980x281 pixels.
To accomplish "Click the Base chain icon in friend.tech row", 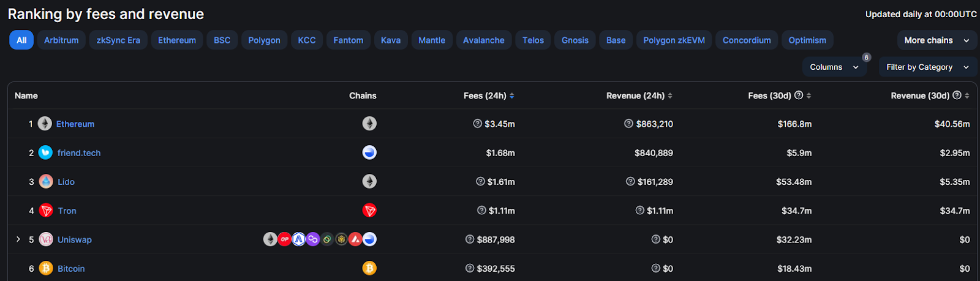I will [369, 152].
